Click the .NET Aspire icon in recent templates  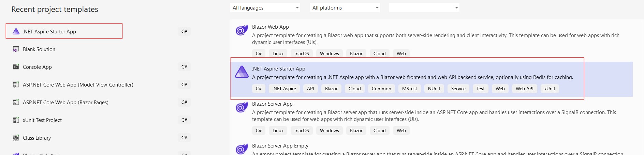pyautogui.click(x=16, y=31)
